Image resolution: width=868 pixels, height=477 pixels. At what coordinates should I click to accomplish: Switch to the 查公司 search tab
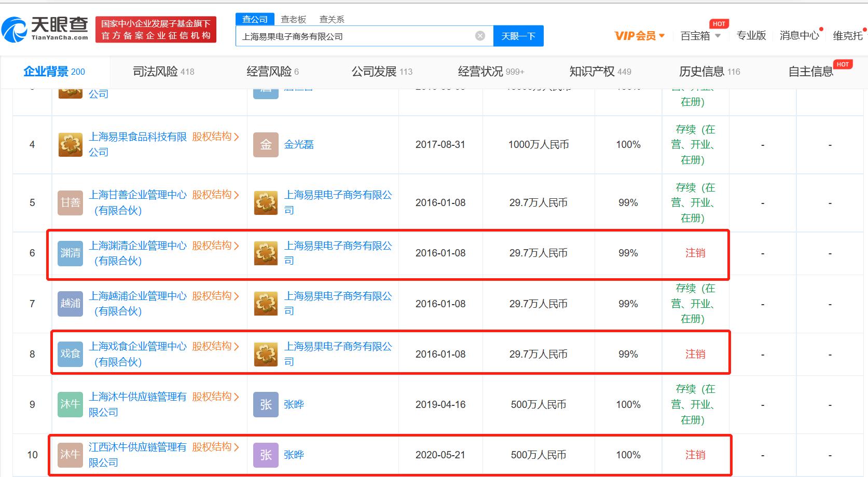(255, 19)
